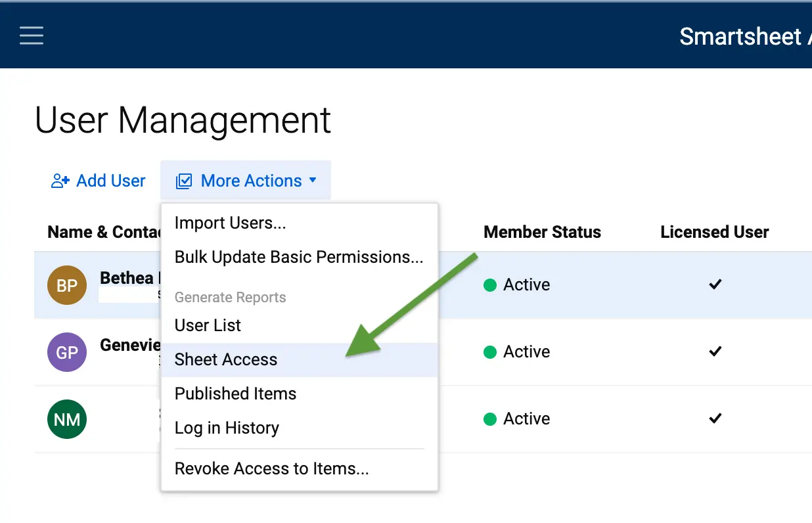This screenshot has width=812, height=523.
Task: Click the Member Status column header
Action: coord(542,232)
